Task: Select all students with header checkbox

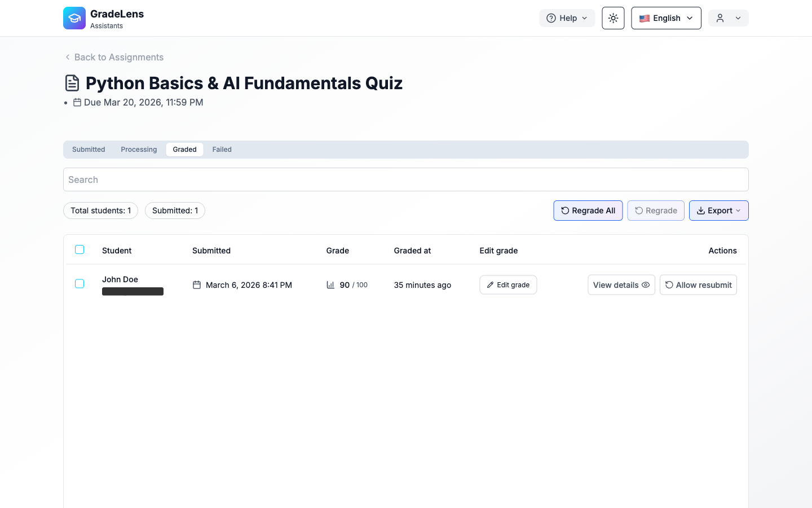Action: coord(80,249)
